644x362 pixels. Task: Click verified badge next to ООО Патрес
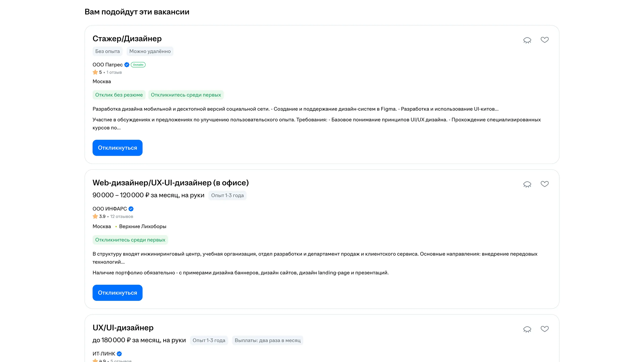click(127, 65)
